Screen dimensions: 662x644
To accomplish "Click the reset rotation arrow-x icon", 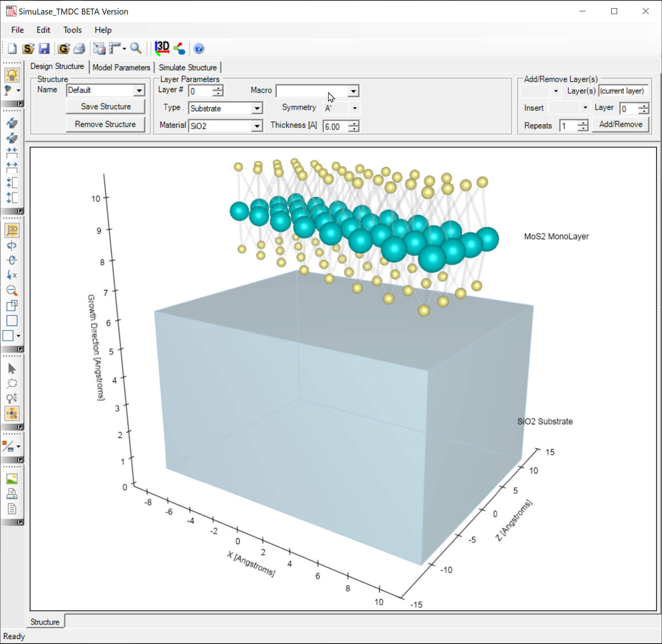I will click(x=12, y=275).
